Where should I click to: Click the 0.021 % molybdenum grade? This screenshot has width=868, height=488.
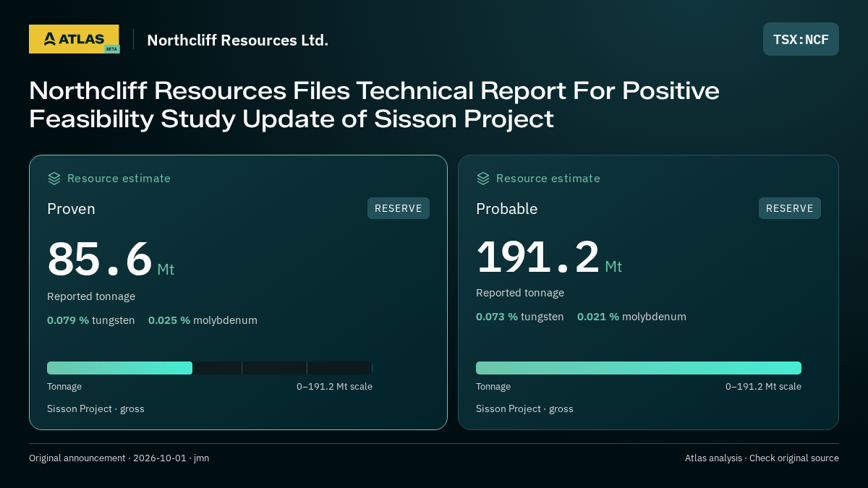point(631,317)
